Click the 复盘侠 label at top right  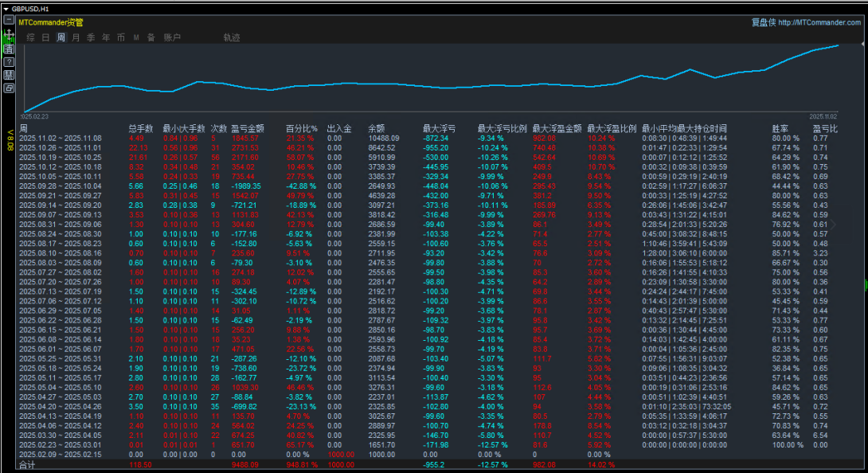point(763,22)
